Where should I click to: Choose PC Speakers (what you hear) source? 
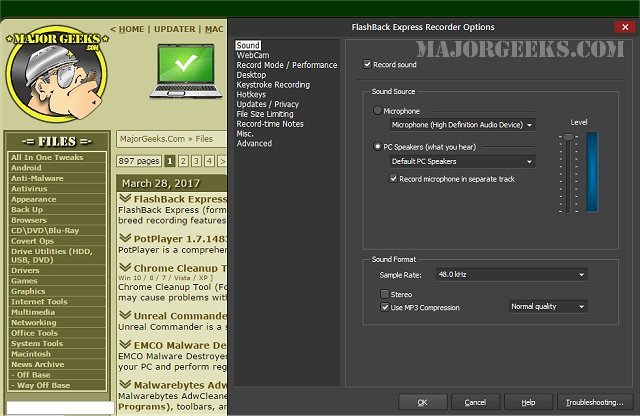(377, 147)
